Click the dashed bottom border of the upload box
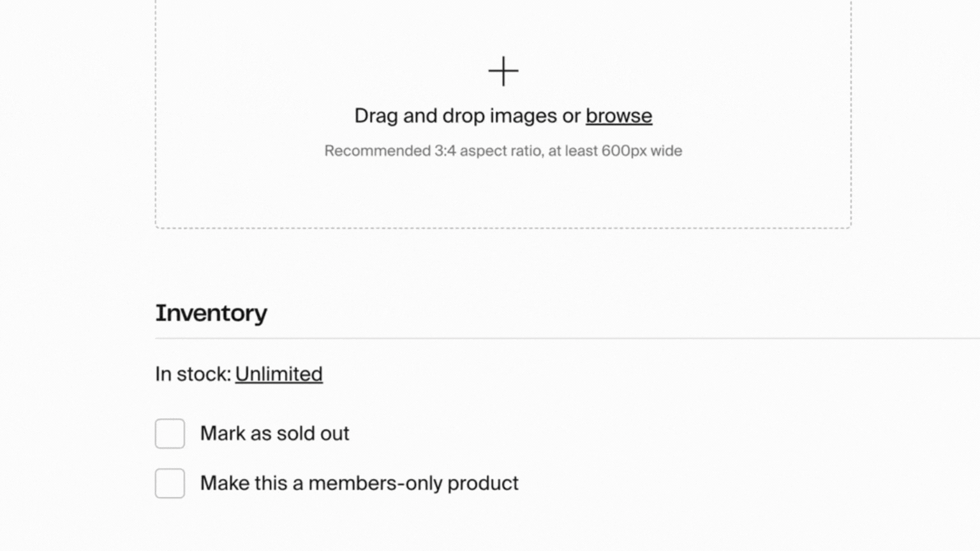Screen dimensions: 980x551 503,228
